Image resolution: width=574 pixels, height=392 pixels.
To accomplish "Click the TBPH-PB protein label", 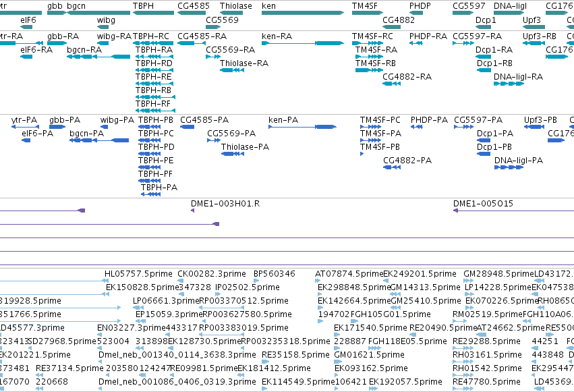I will (156, 120).
